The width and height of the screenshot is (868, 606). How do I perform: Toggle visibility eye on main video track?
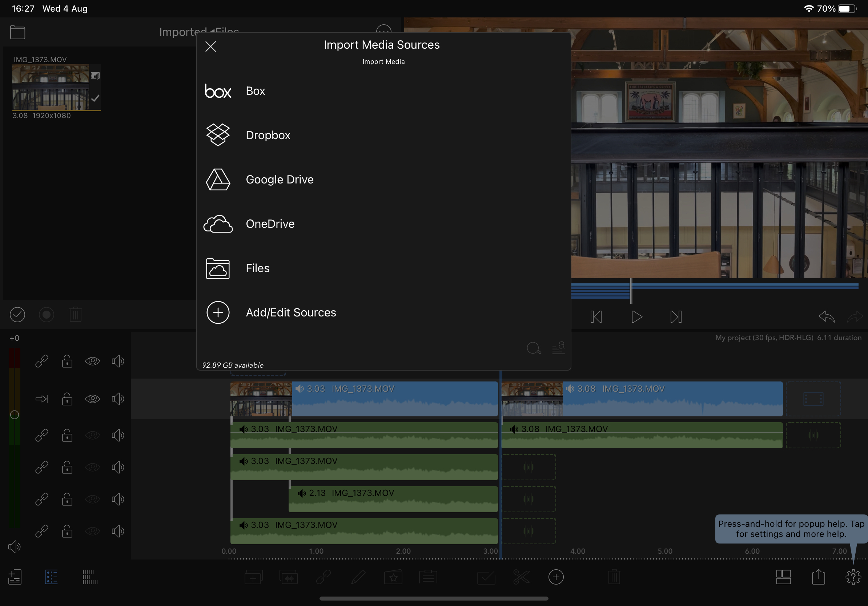click(x=93, y=399)
